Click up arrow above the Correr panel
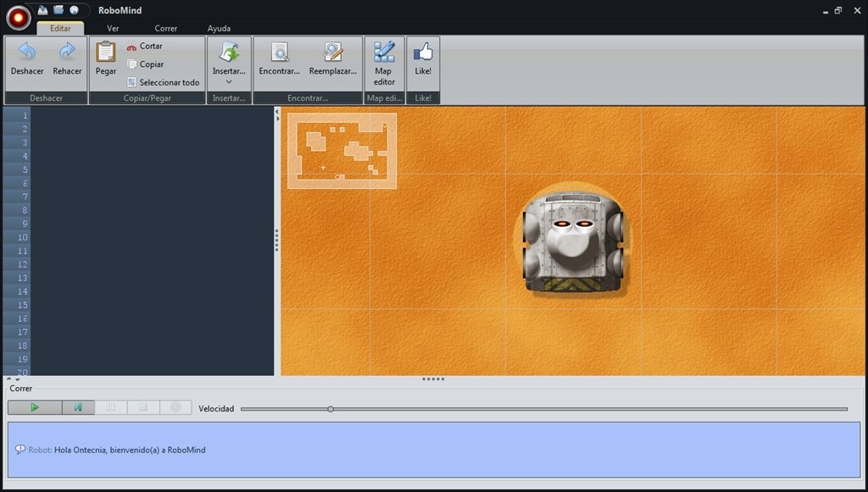 click(8, 379)
